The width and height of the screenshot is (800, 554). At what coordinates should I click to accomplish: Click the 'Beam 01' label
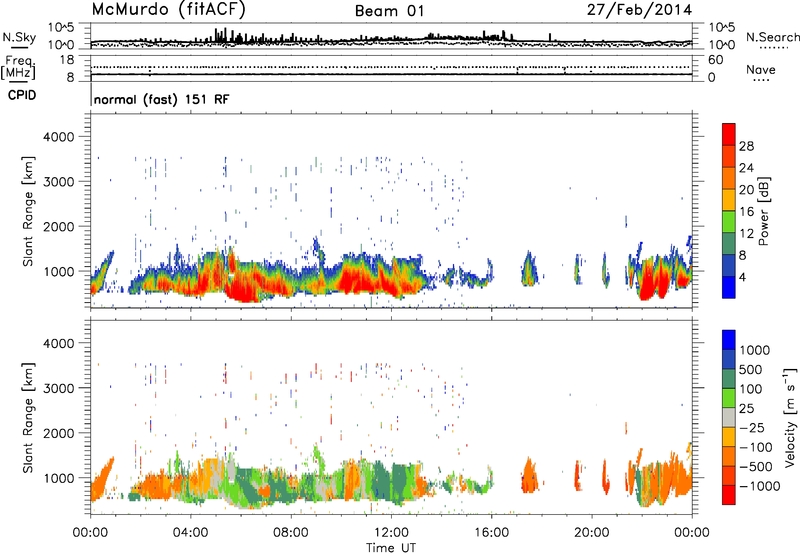click(389, 11)
